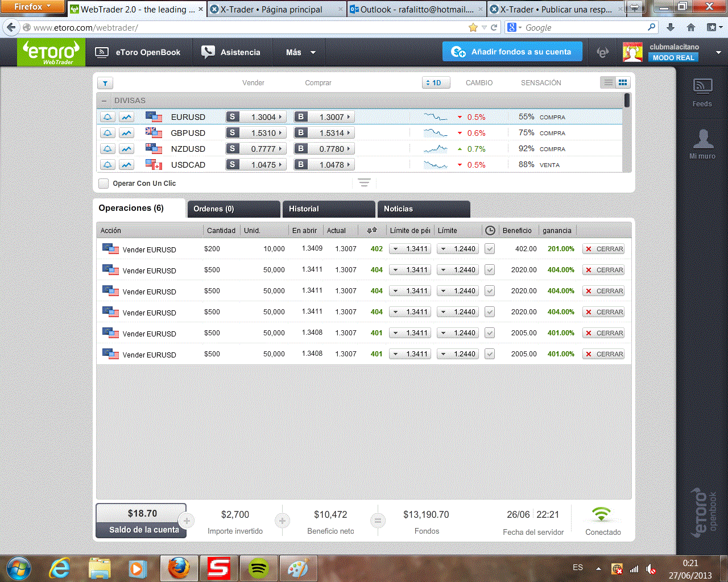This screenshot has height=582, width=728.
Task: Open the Paint app from the taskbar
Action: click(x=297, y=568)
